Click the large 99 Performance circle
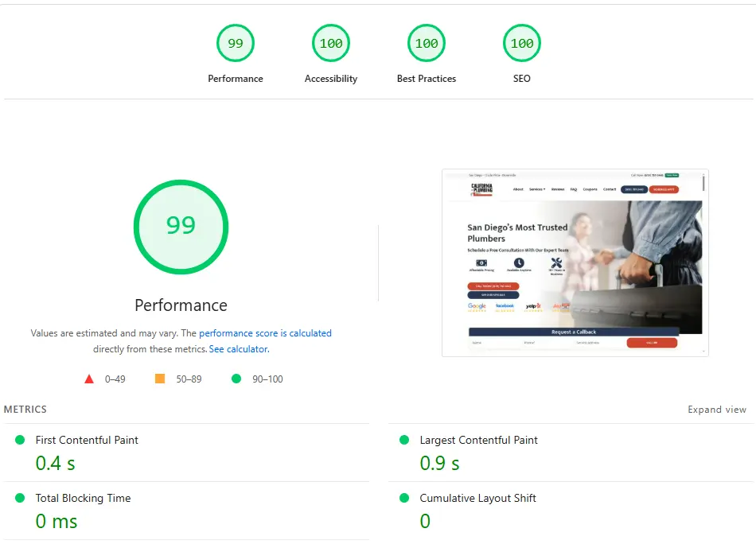 coord(181,226)
